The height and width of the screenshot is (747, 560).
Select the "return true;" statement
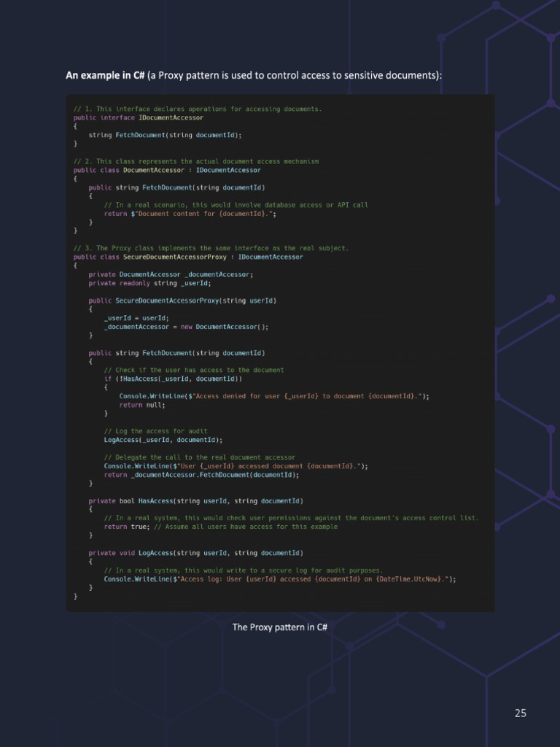tap(127, 527)
